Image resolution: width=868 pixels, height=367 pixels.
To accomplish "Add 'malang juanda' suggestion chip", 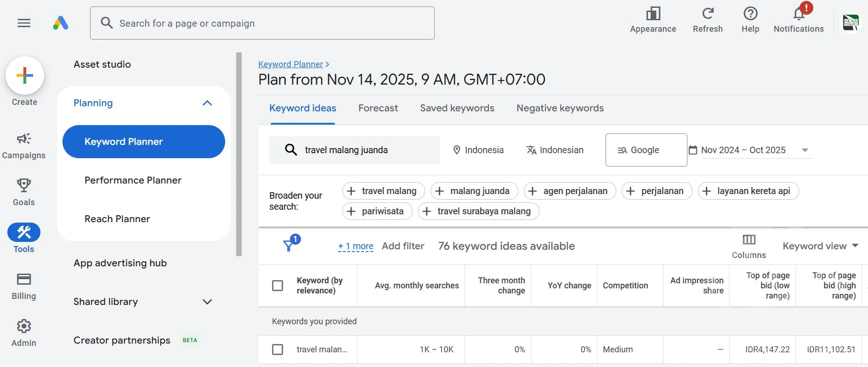I will tap(474, 191).
